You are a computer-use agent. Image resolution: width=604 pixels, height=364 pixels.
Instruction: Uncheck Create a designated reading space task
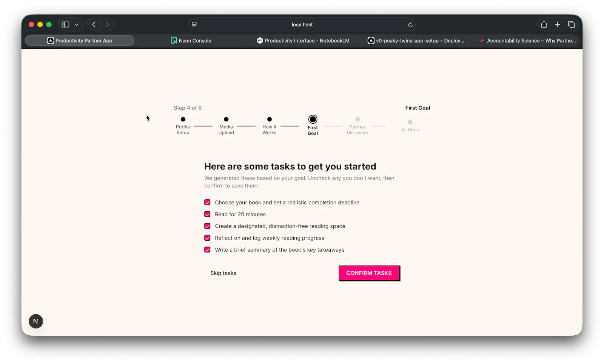[207, 226]
